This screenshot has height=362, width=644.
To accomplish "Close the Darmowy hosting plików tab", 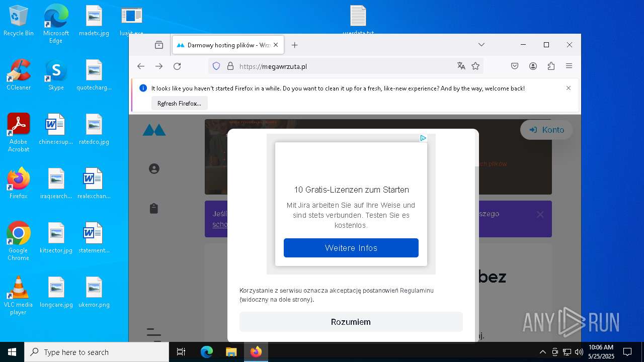I will [x=276, y=45].
